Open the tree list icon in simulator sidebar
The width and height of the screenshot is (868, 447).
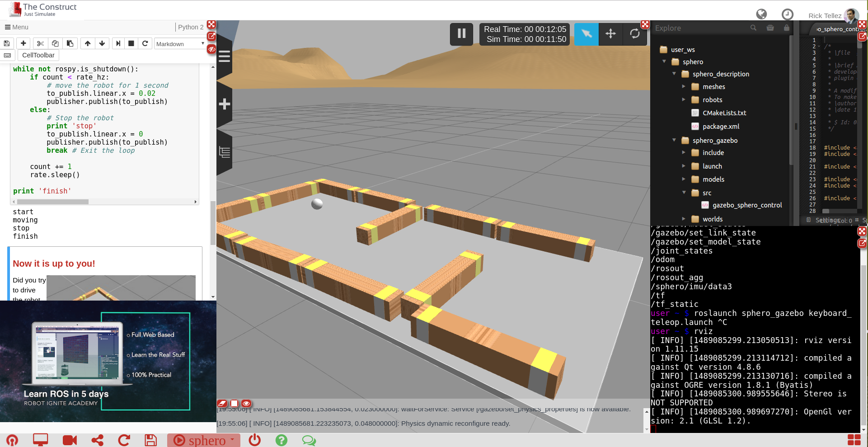point(225,152)
